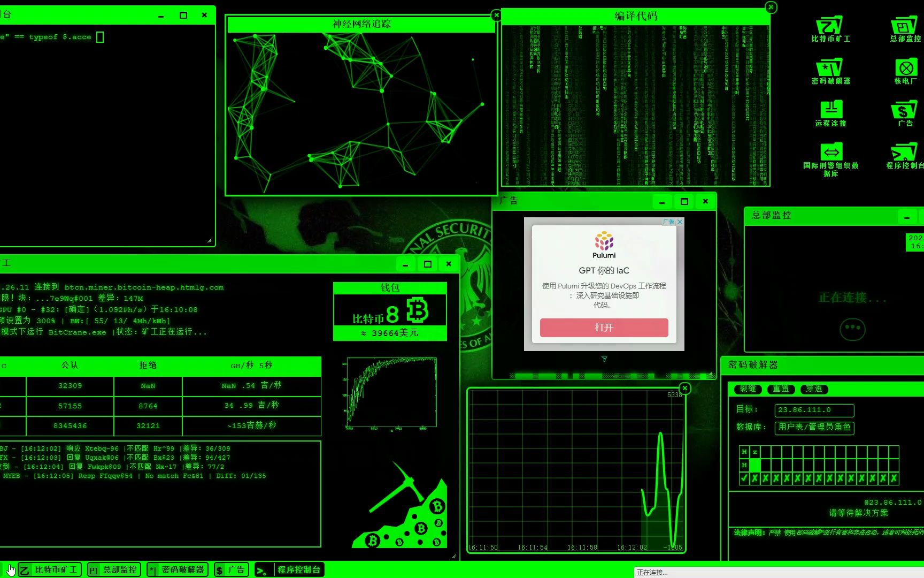The image size is (924, 578).
Task: Click the 钱包 header in the miner window
Action: pyautogui.click(x=390, y=288)
